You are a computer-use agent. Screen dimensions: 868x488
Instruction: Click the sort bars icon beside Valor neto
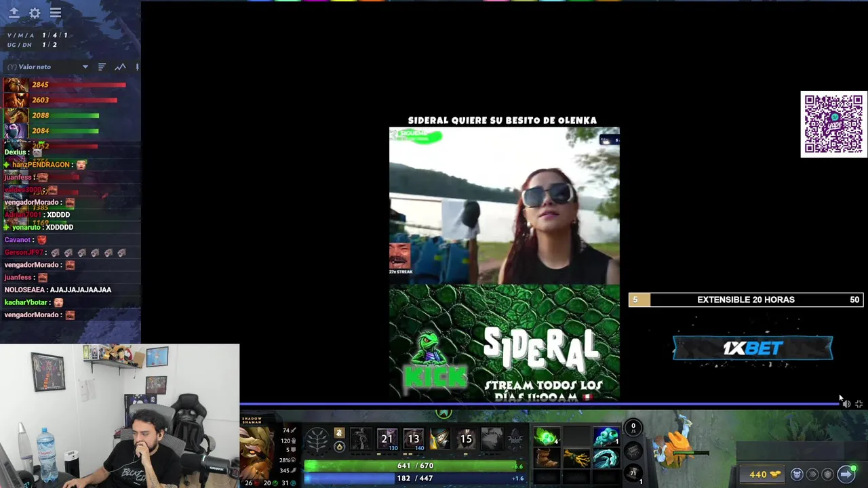pyautogui.click(x=102, y=67)
